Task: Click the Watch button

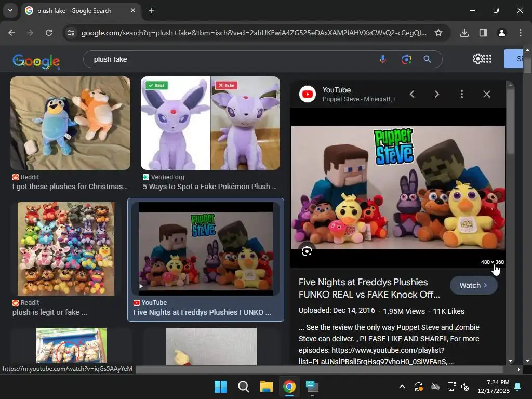Action: (x=474, y=285)
